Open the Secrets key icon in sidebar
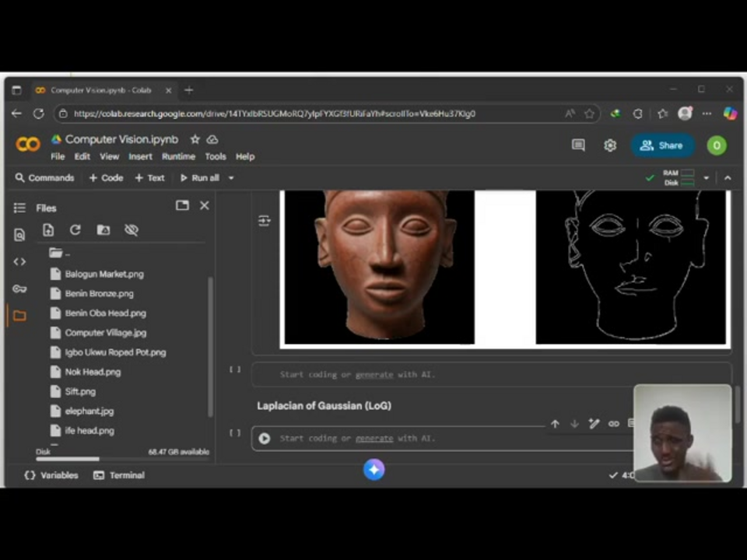Image resolution: width=747 pixels, height=560 pixels. tap(19, 289)
